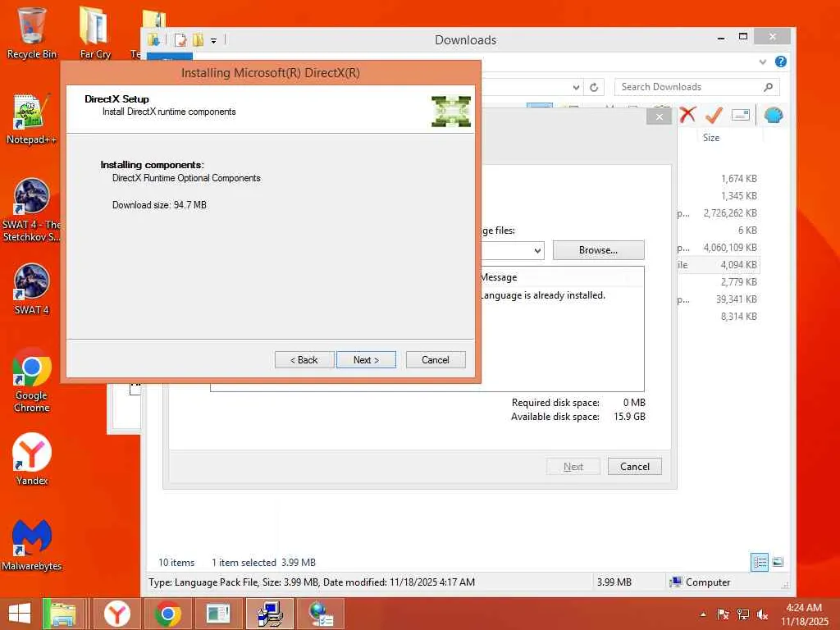
Task: Switch Downloads to large icons view
Action: click(778, 562)
